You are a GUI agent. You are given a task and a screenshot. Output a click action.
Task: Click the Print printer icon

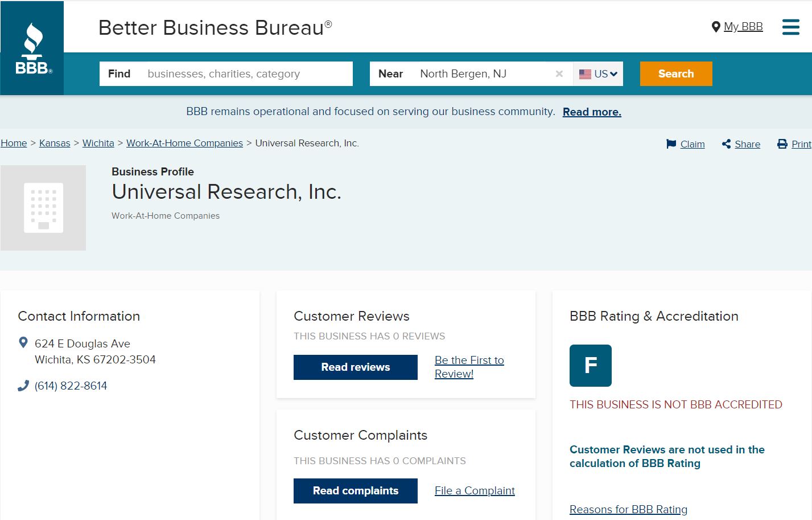[x=782, y=144]
